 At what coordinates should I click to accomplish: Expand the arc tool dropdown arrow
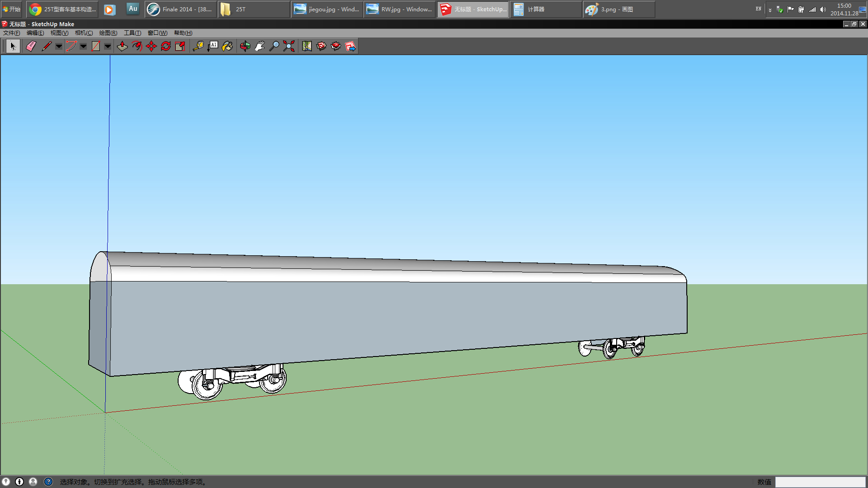pos(83,46)
